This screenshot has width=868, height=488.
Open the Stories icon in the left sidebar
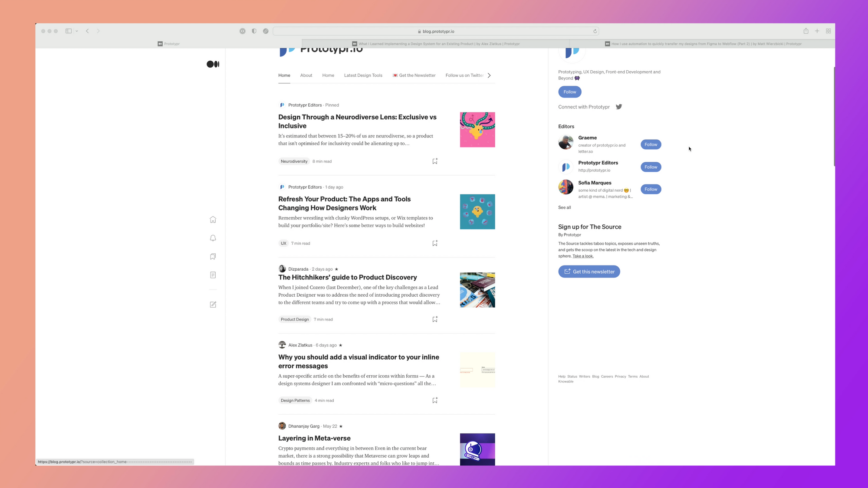213,275
